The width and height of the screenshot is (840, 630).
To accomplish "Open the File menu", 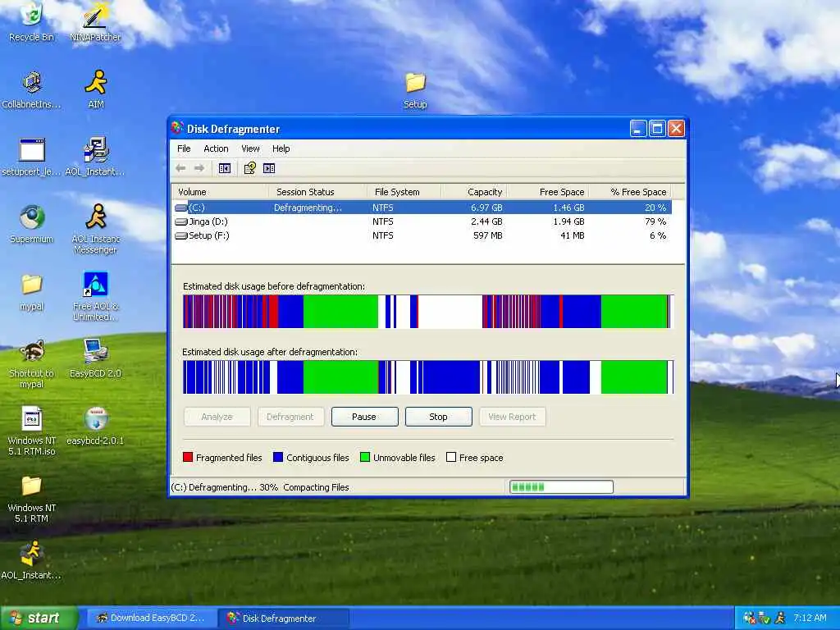I will pyautogui.click(x=184, y=148).
